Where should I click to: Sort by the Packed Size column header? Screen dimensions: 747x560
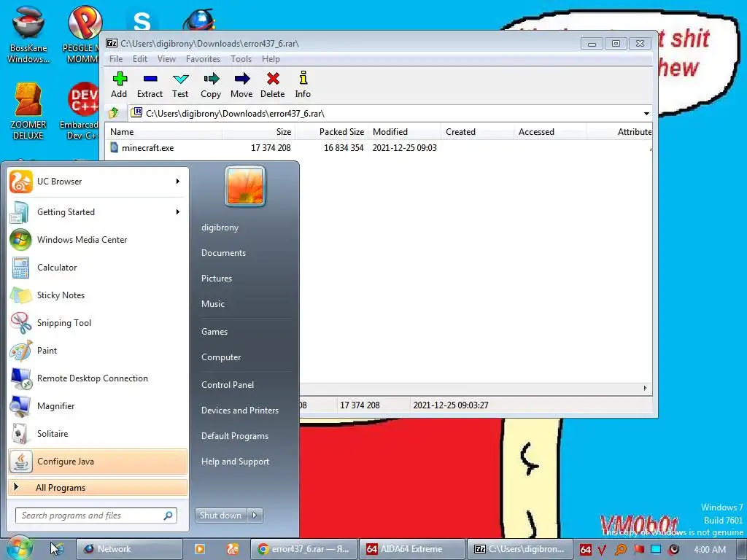coord(332,132)
